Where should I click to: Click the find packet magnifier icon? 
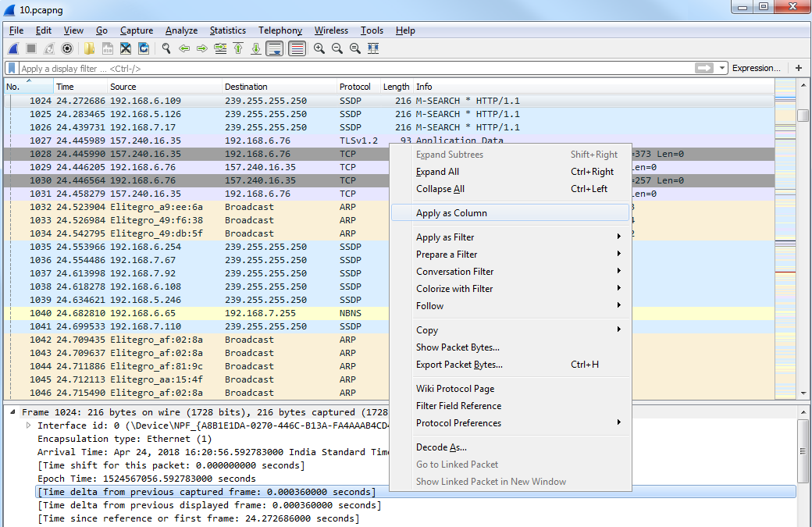point(166,48)
